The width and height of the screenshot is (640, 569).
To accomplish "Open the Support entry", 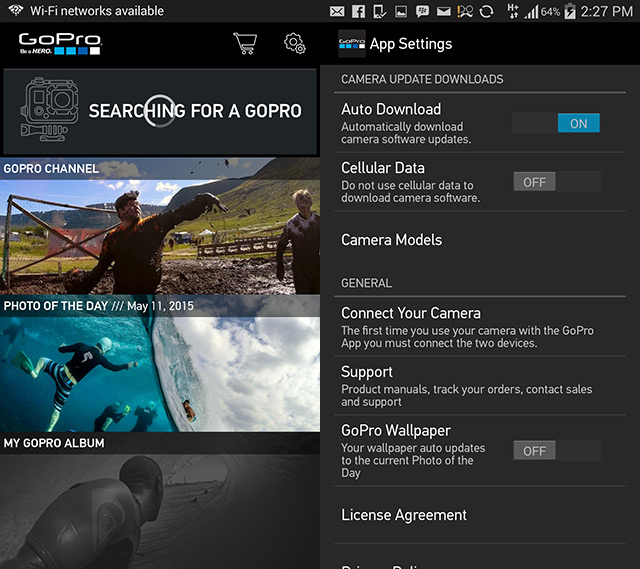I will click(480, 386).
